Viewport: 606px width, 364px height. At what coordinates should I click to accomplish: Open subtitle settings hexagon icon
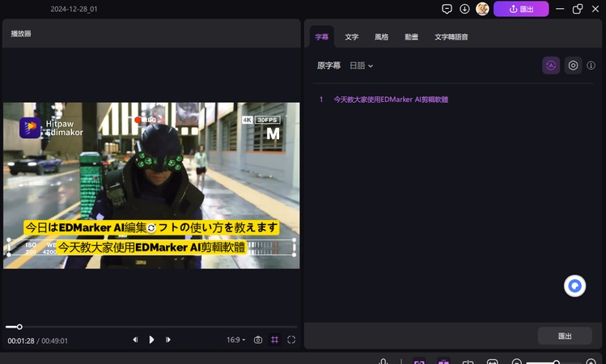pyautogui.click(x=573, y=66)
